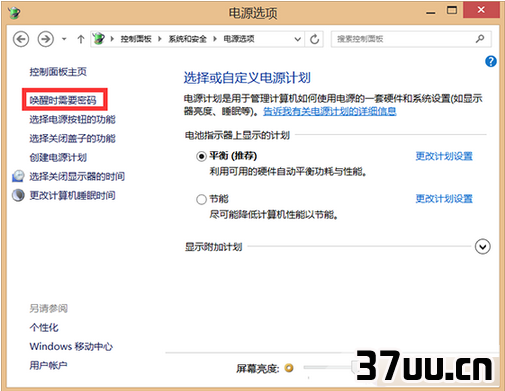This screenshot has width=505, height=391.
Task: Go up one folder level
Action: [x=81, y=39]
